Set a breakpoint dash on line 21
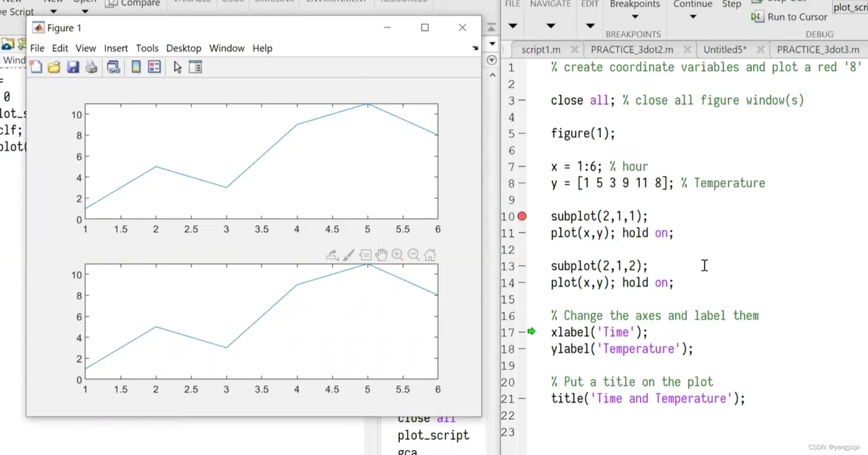Screen dimensions: 868x455 click(522, 398)
